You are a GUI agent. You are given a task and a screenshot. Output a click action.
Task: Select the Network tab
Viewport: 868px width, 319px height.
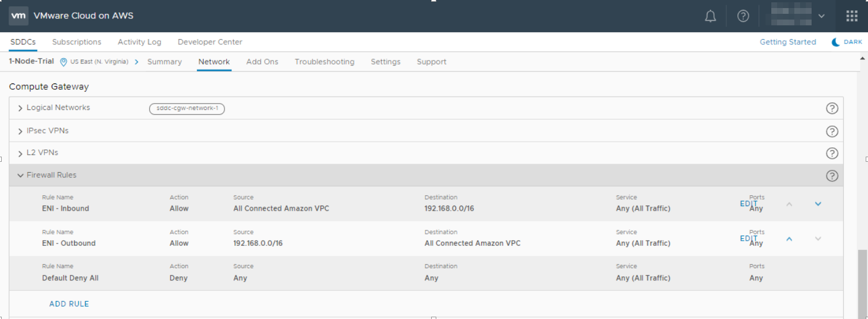(214, 62)
